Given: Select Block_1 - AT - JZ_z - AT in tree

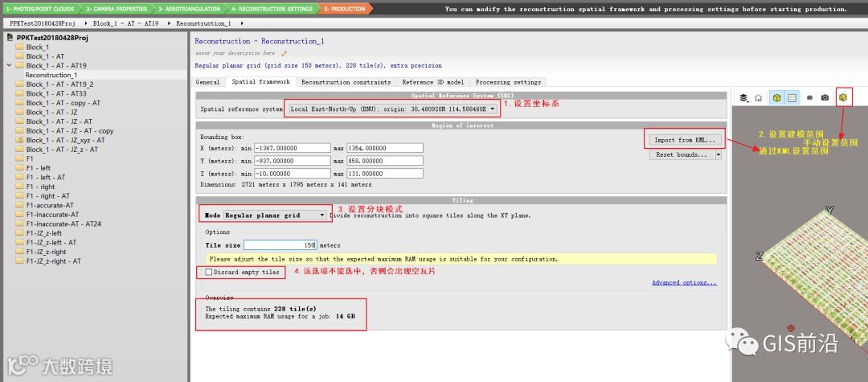Looking at the screenshot, I should pos(62,150).
